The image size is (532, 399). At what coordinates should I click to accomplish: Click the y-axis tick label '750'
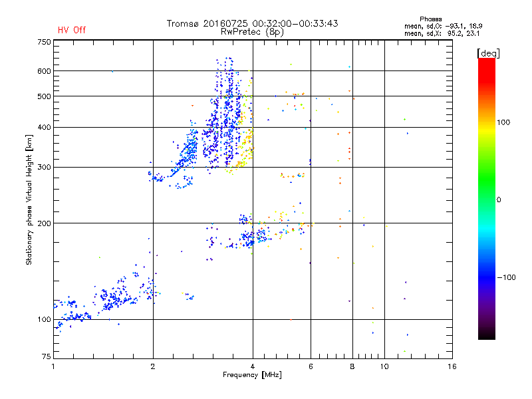click(x=45, y=42)
